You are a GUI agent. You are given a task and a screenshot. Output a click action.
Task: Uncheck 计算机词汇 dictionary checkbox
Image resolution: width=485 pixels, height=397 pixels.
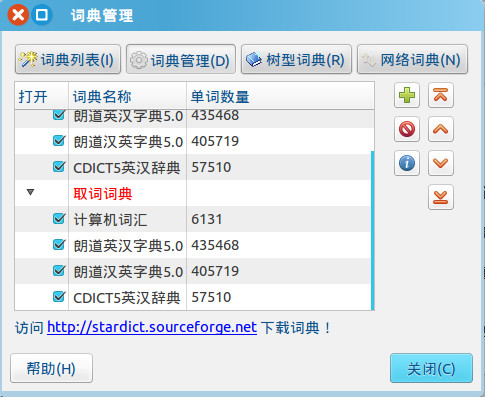point(59,219)
